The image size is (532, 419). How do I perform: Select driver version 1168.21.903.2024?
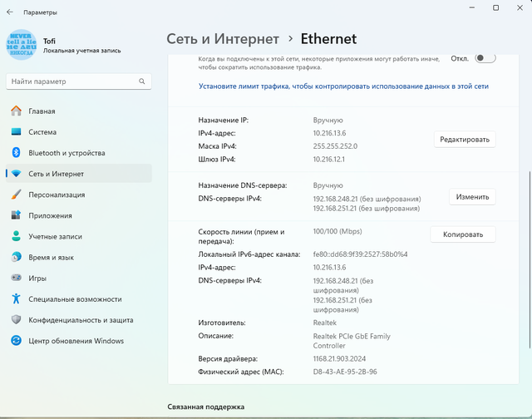pos(339,358)
